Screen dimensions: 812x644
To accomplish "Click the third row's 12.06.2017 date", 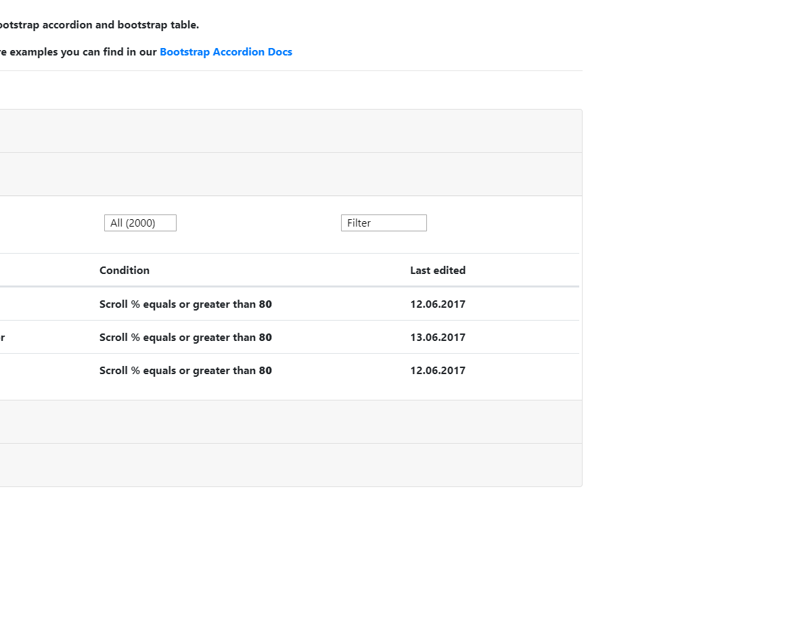I will 438,371.
